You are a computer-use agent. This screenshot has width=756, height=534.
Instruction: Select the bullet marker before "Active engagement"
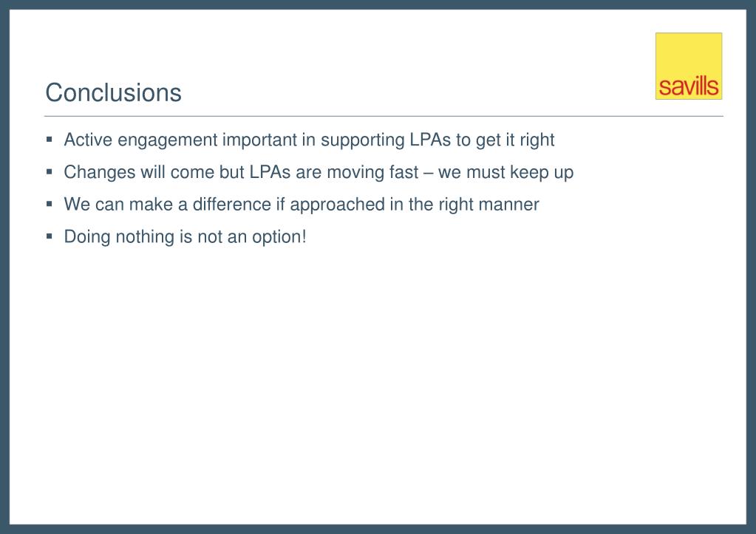click(x=50, y=140)
